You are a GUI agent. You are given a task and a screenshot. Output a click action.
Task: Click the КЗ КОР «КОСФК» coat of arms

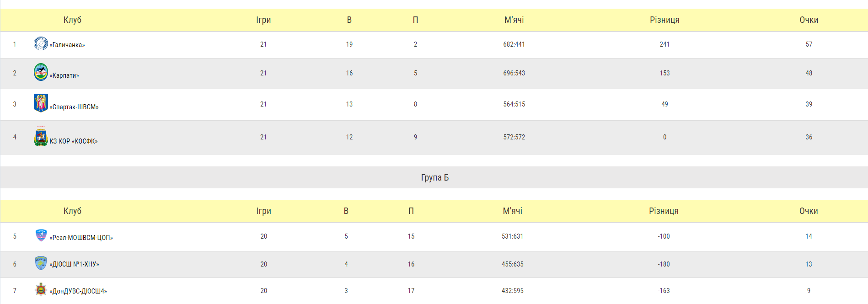pyautogui.click(x=41, y=136)
